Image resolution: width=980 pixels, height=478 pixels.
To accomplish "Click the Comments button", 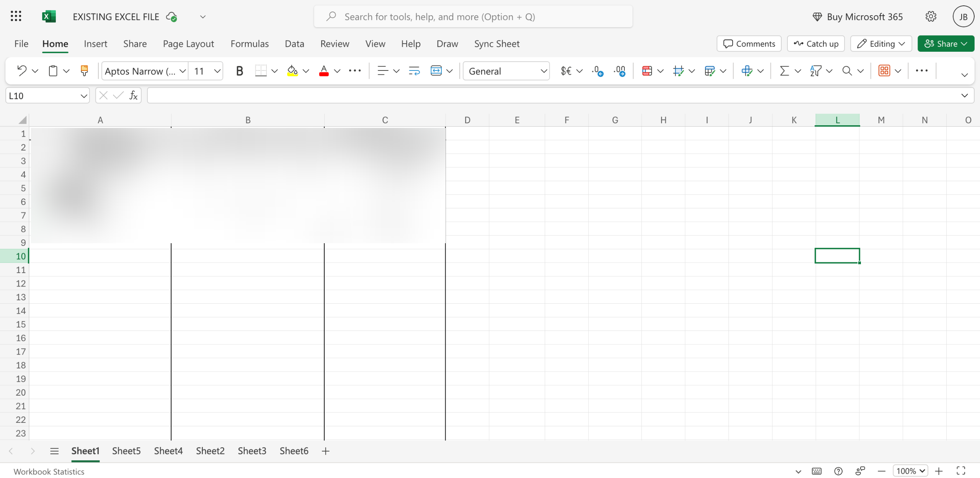I will pyautogui.click(x=749, y=44).
